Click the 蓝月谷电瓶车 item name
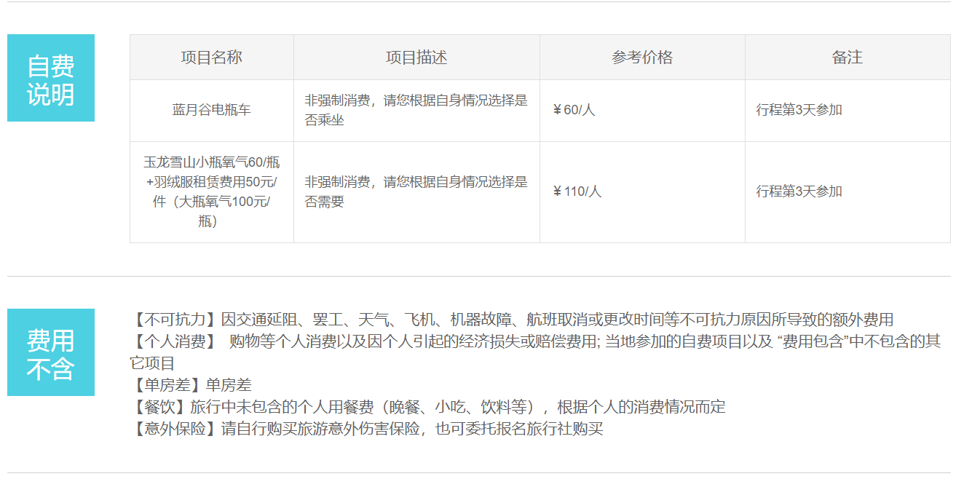The image size is (980, 479). [x=212, y=111]
